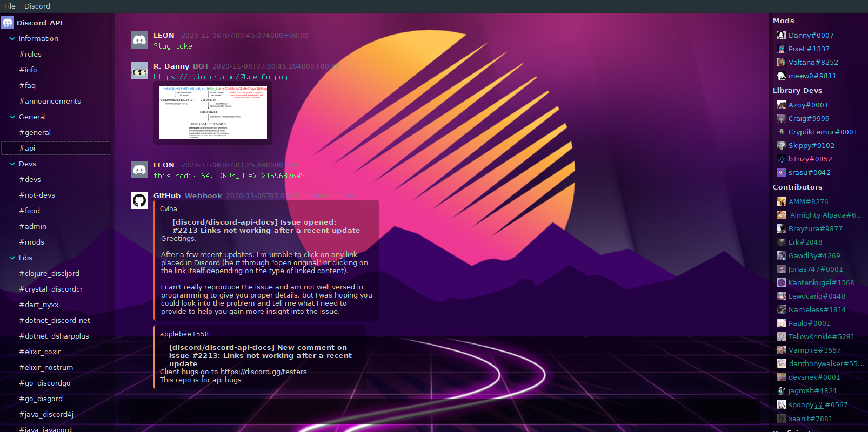Image resolution: width=868 pixels, height=432 pixels.
Task: Open issue #2213 title link
Action: pos(266,226)
